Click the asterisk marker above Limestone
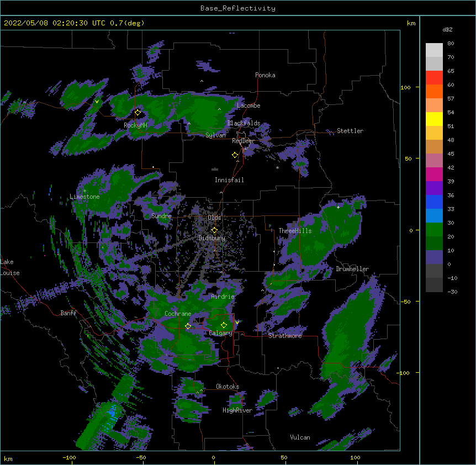 (x=84, y=191)
